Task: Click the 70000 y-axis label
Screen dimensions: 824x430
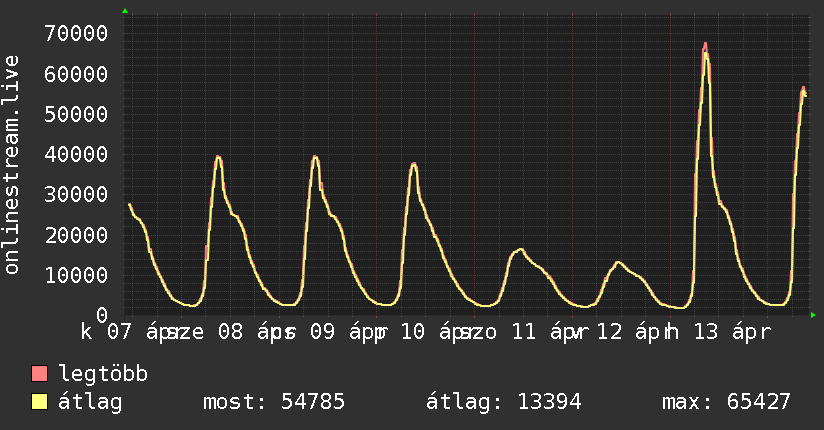Action: tap(76, 34)
